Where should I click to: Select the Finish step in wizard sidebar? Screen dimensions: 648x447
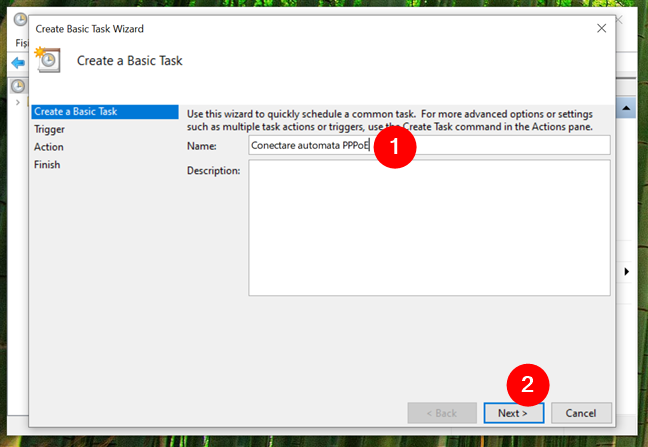coord(47,165)
